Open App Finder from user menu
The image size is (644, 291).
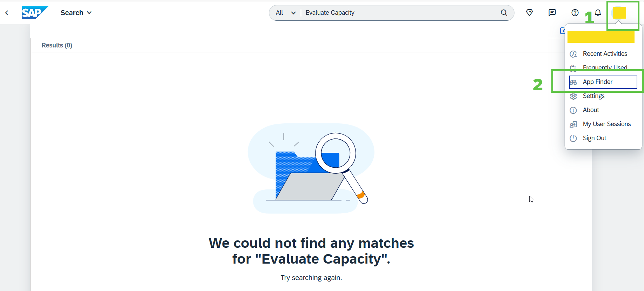(603, 82)
